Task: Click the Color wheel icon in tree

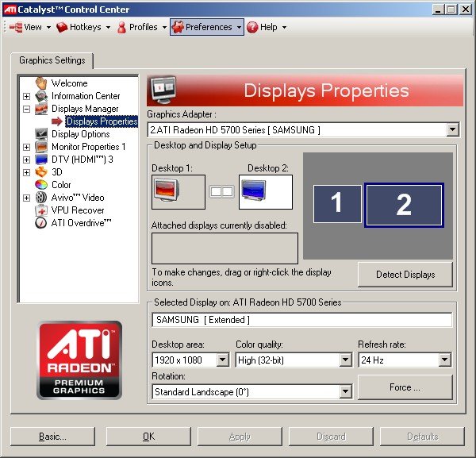Action: 41,185
